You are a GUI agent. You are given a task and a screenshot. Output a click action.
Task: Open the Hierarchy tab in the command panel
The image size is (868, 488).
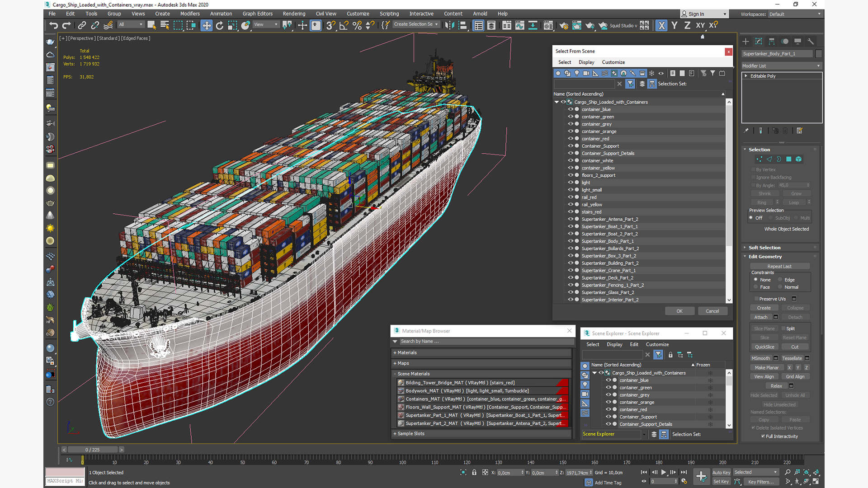point(772,41)
